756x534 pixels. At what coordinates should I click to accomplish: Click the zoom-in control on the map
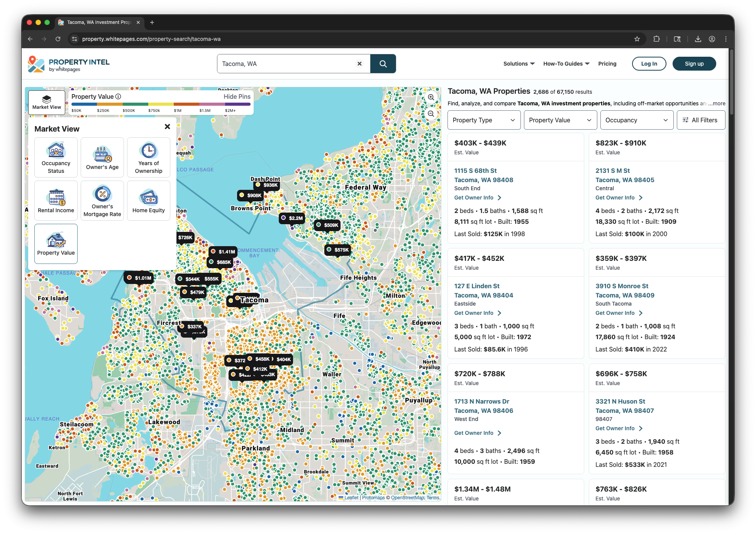(431, 98)
